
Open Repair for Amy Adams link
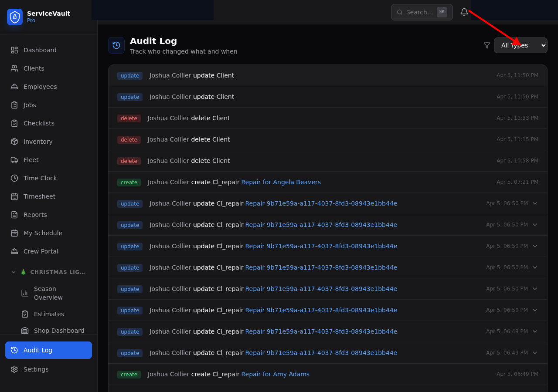(275, 374)
